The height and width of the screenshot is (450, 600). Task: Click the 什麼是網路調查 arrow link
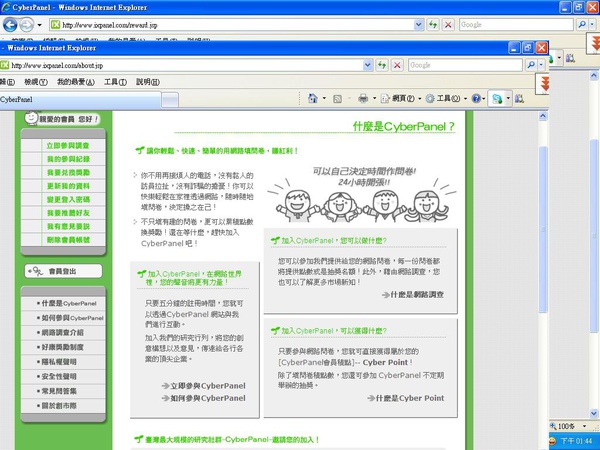[413, 295]
